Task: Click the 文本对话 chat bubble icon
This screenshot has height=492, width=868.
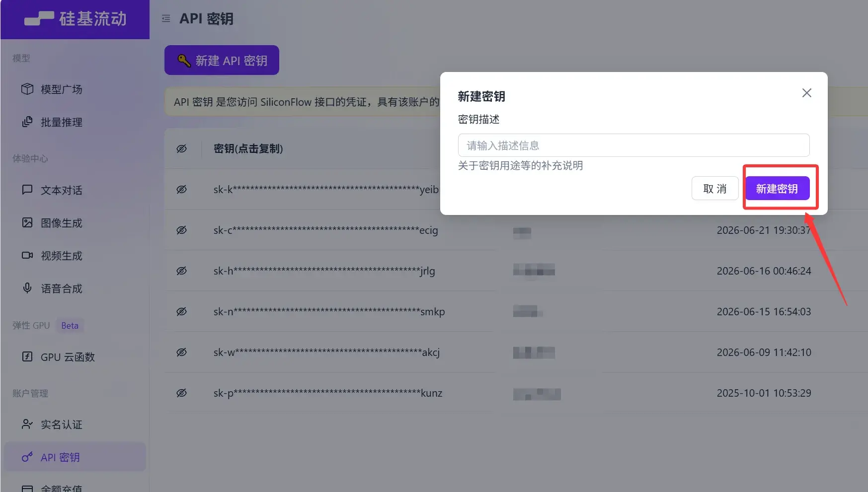Action: click(x=27, y=190)
